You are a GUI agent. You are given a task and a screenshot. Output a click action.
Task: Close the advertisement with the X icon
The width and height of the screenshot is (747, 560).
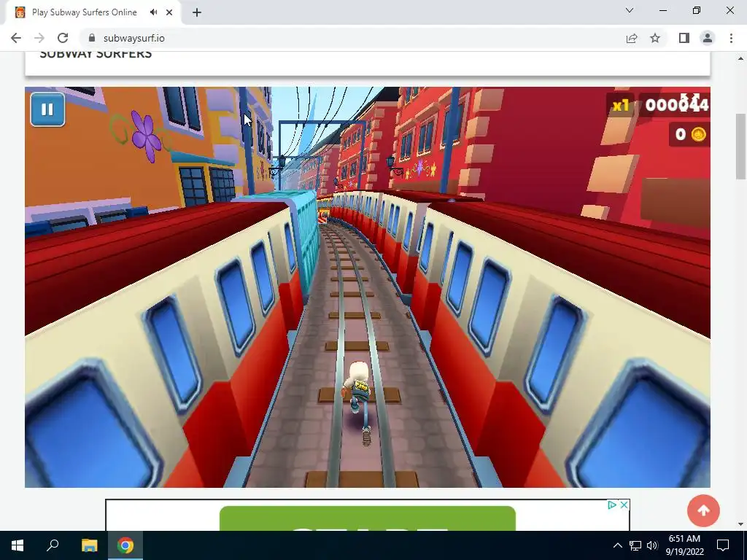[624, 505]
